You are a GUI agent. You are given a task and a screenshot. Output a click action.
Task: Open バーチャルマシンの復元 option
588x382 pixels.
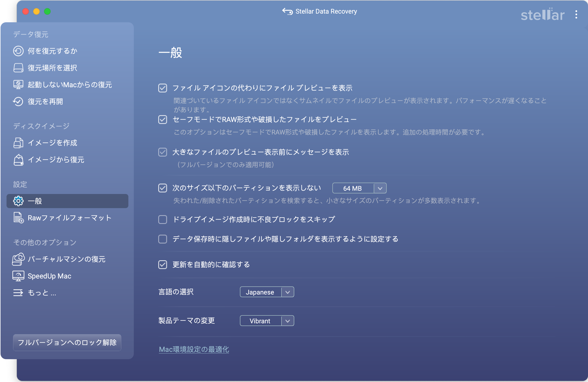67,259
